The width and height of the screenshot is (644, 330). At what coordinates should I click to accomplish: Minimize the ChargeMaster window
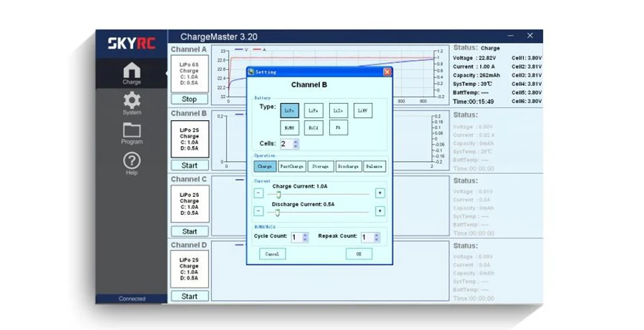point(510,37)
